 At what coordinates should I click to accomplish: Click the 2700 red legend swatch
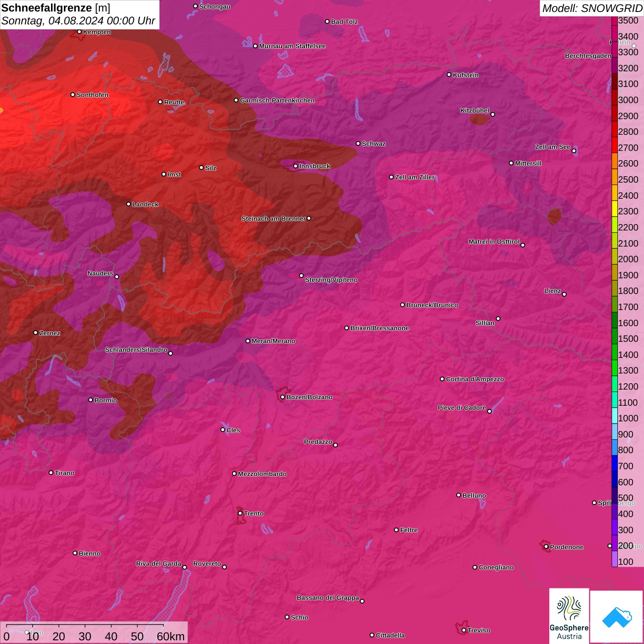[x=615, y=145]
